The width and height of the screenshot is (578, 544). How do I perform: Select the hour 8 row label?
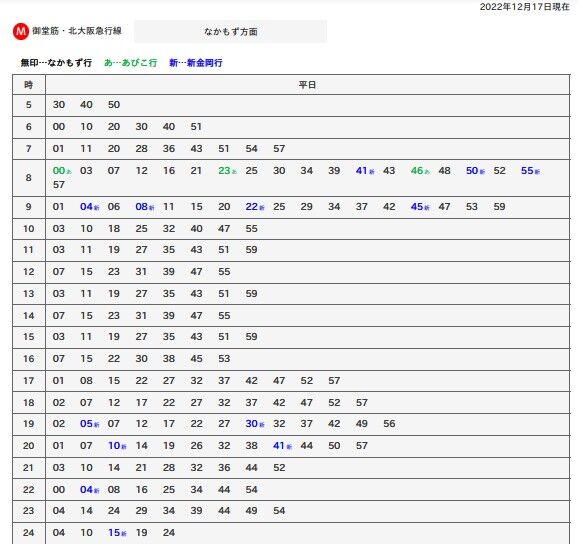click(29, 178)
